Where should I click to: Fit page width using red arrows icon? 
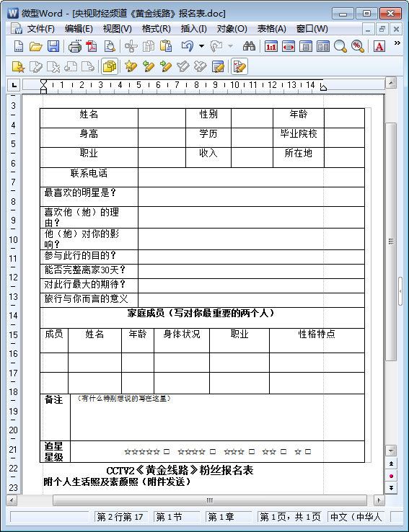coord(288,46)
